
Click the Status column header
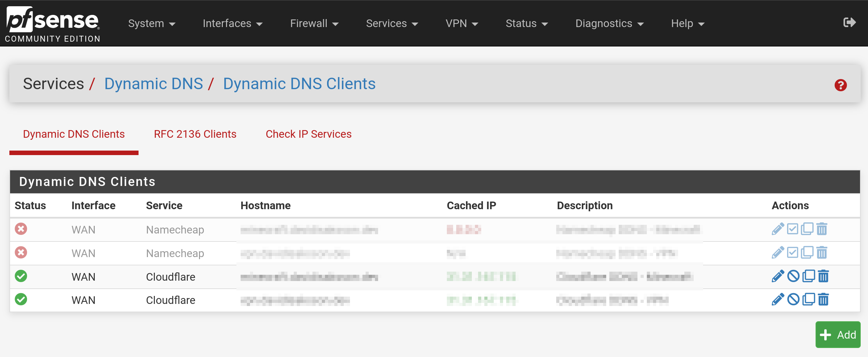[30, 206]
